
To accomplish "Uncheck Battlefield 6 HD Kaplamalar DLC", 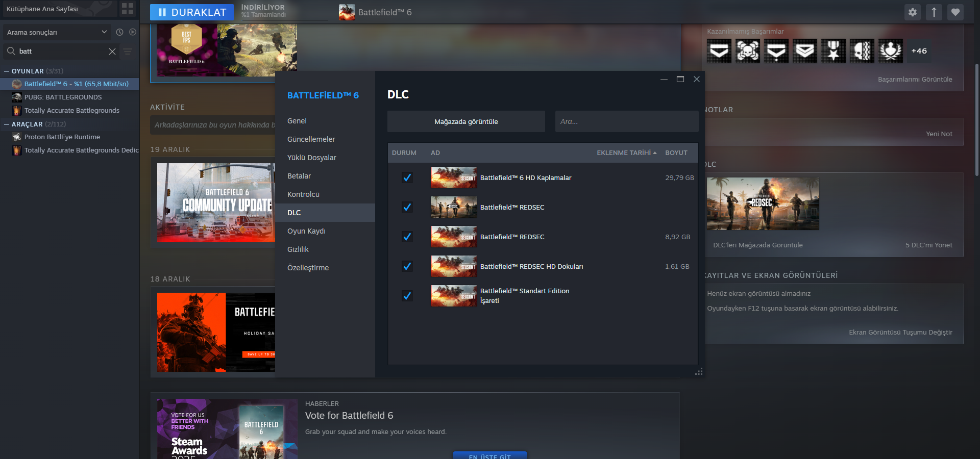I will pyautogui.click(x=407, y=177).
